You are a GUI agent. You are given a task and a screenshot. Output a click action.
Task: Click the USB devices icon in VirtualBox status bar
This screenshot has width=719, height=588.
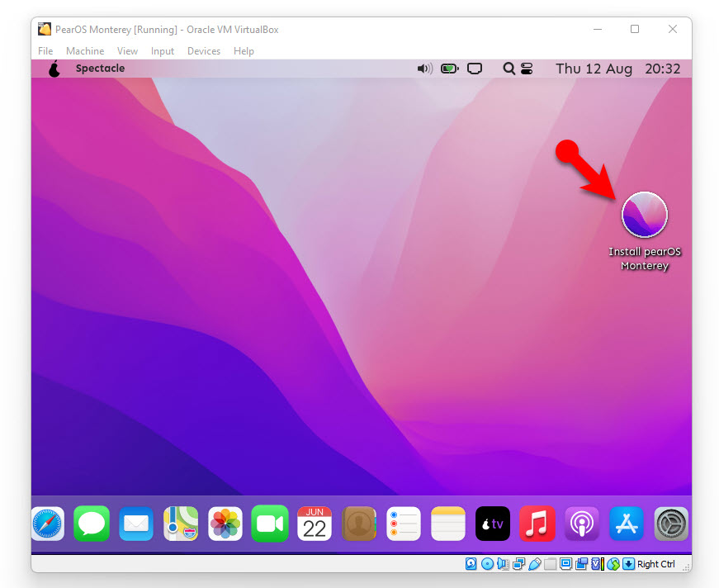(535, 564)
